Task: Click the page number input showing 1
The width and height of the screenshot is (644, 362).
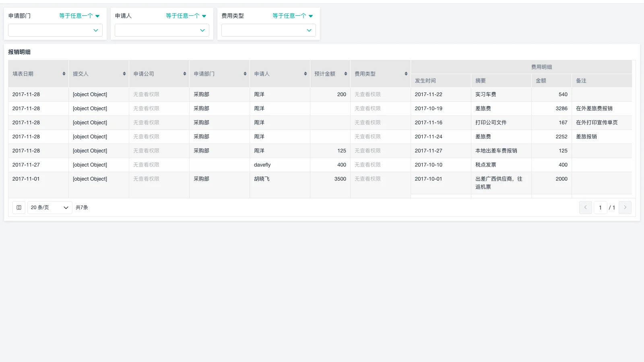Action: [600, 207]
